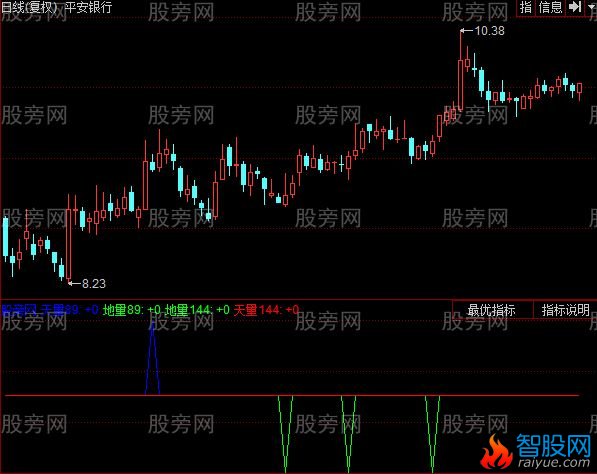Click the arrow-to-bar jump icon
Viewport: 597px width, 474px height.
(x=575, y=7)
